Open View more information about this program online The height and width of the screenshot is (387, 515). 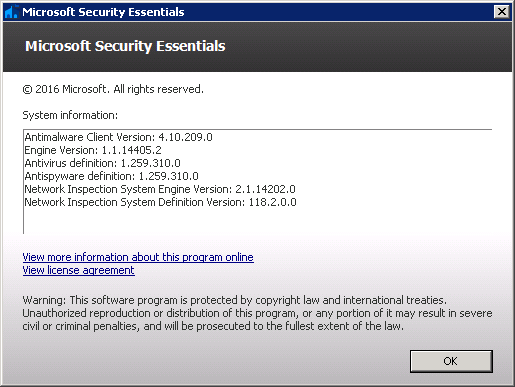[138, 257]
